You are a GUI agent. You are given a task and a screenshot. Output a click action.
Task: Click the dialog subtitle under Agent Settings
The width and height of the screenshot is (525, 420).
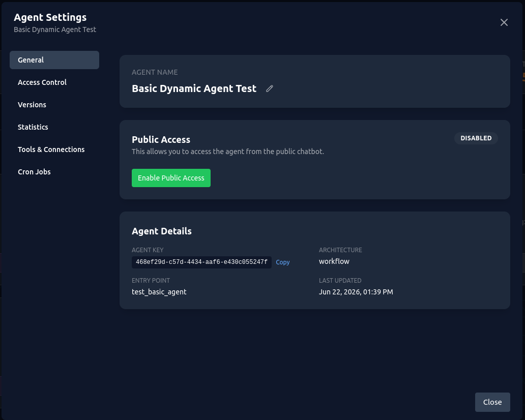(x=55, y=30)
